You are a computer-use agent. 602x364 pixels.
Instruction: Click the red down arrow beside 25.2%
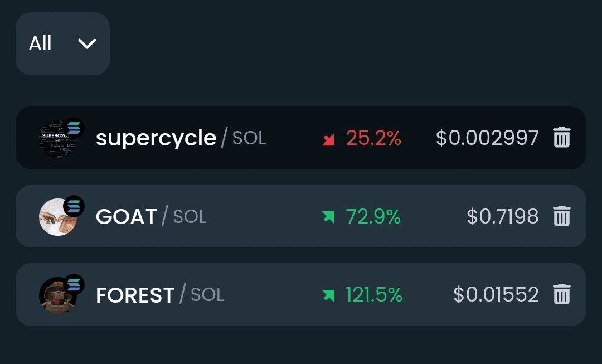[x=328, y=140]
